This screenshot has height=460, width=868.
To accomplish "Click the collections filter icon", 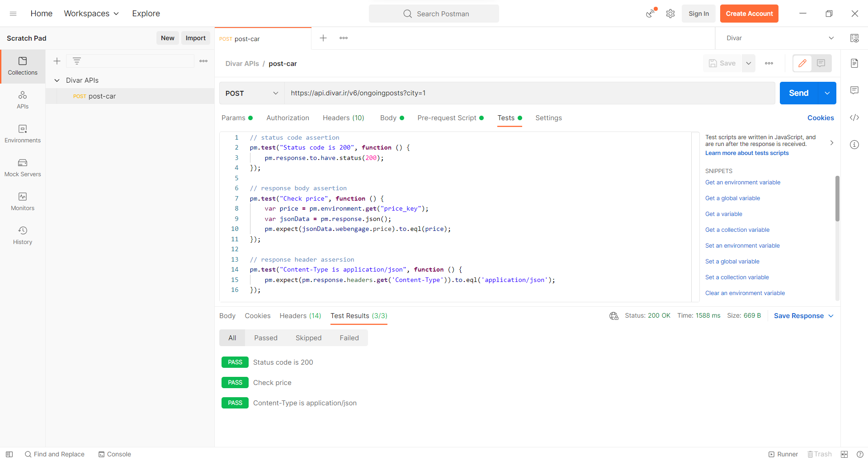I will point(77,61).
